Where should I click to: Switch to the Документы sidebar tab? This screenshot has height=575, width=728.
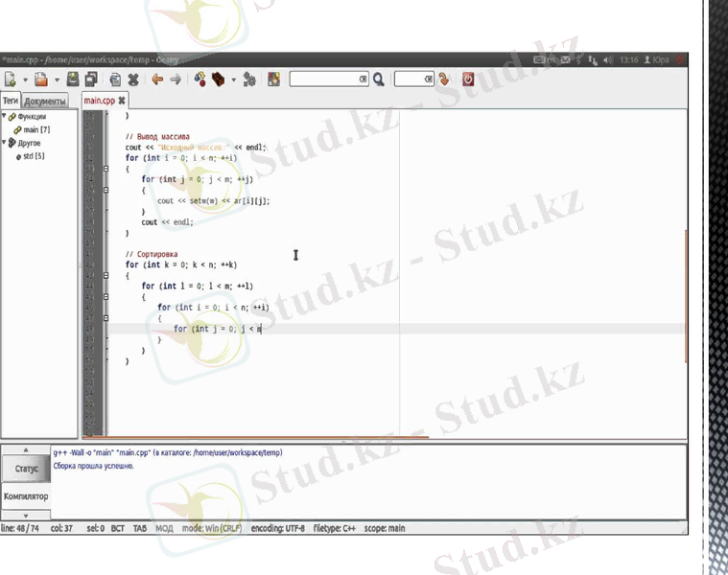tap(45, 101)
